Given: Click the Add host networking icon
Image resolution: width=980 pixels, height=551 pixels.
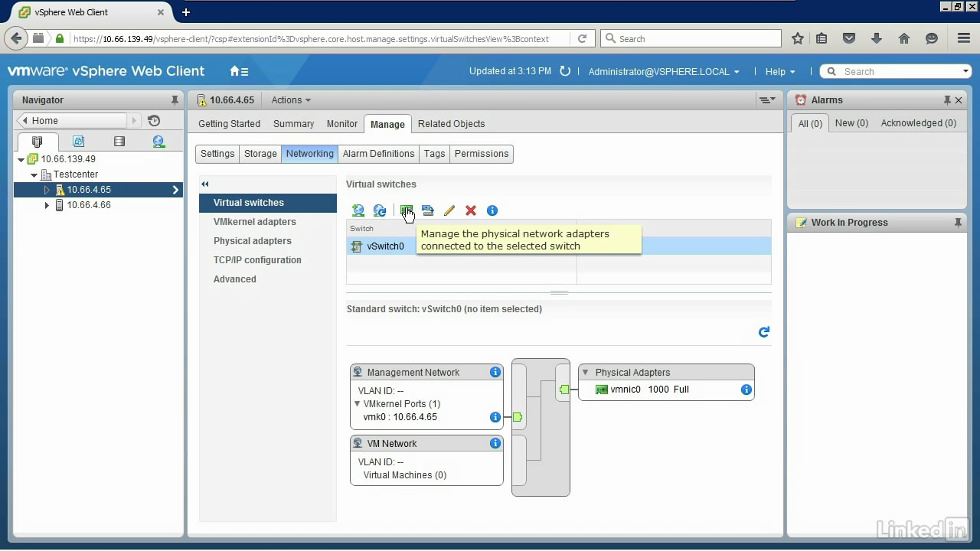Looking at the screenshot, I should (358, 210).
